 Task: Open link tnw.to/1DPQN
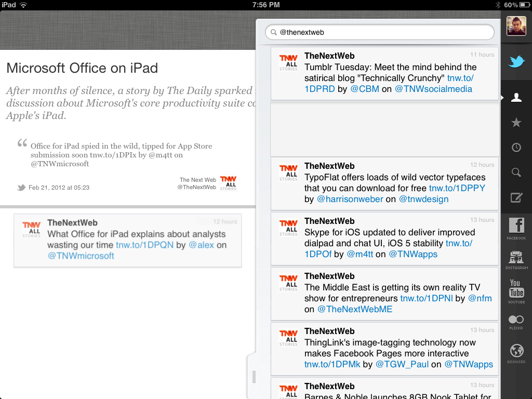[x=144, y=245]
